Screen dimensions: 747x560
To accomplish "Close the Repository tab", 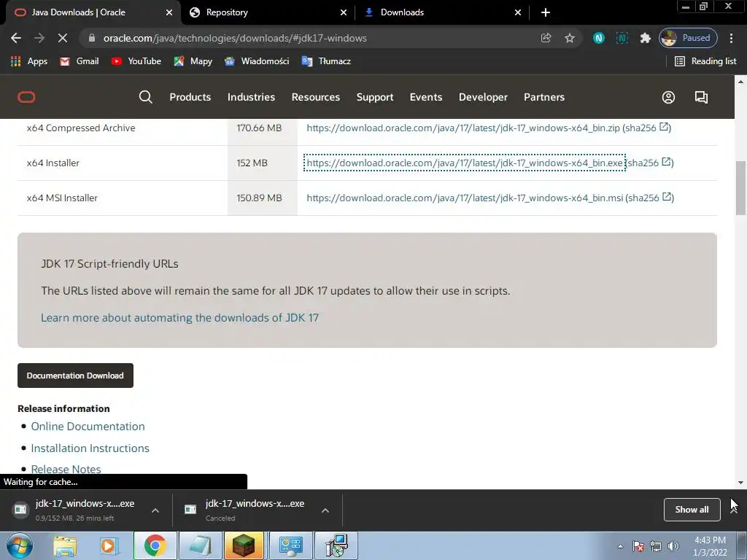I will tap(344, 13).
